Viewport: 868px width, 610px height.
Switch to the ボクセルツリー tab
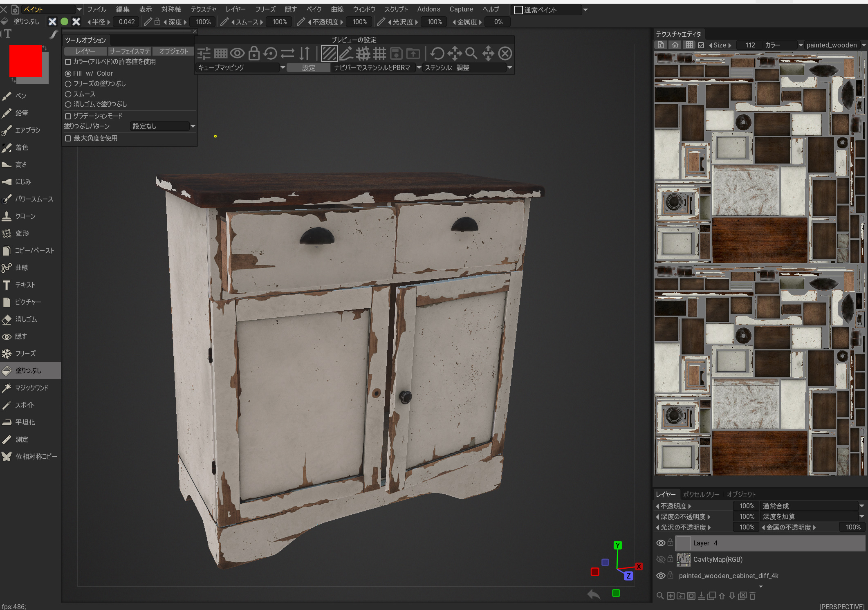pyautogui.click(x=701, y=494)
